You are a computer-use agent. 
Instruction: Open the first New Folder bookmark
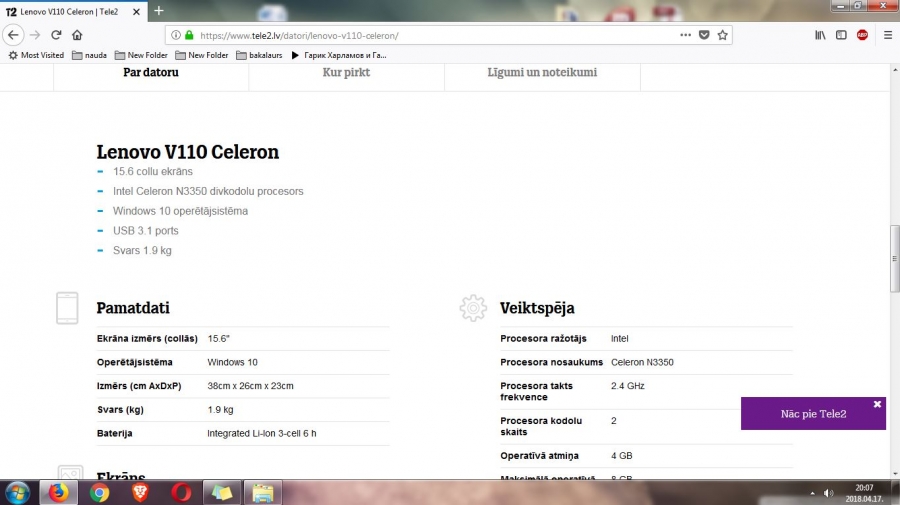(141, 55)
